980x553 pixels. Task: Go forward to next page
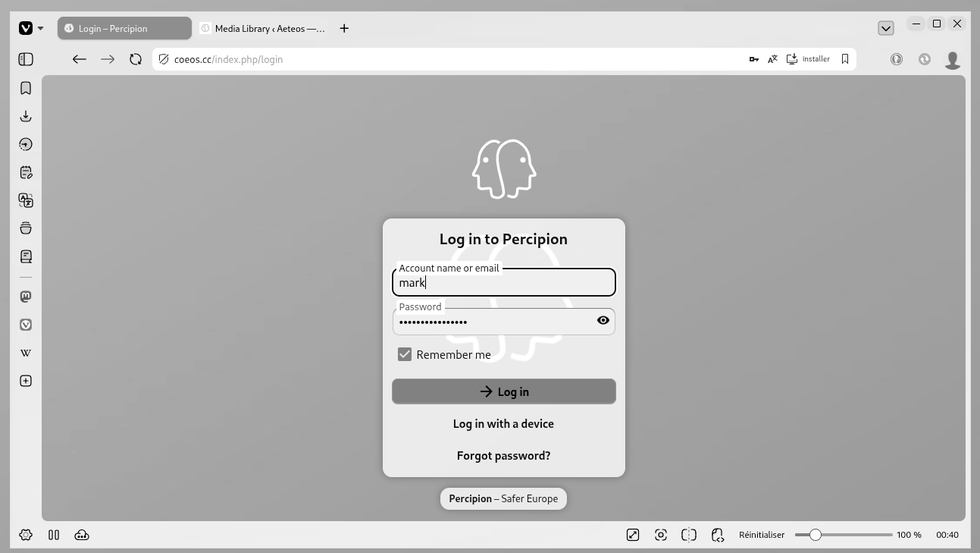coord(108,59)
